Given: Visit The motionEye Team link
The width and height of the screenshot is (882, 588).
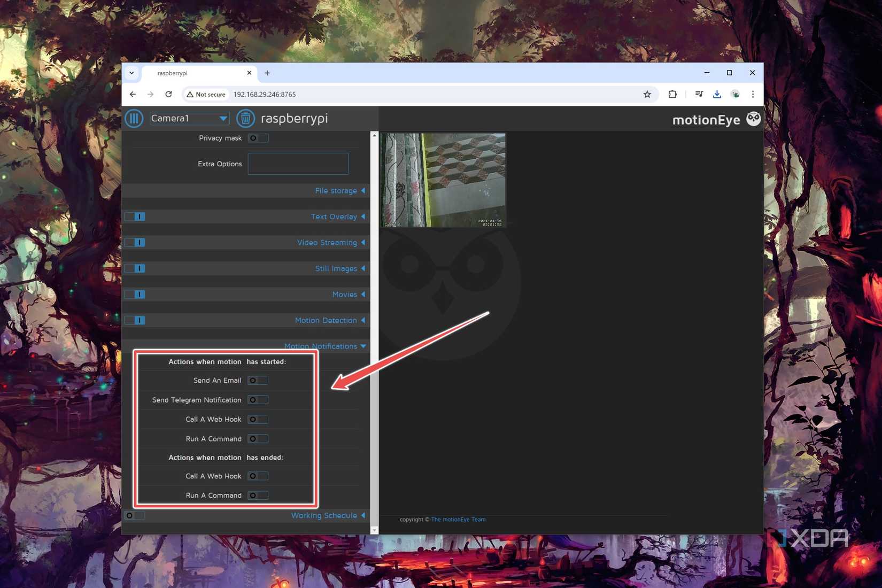Looking at the screenshot, I should [x=458, y=519].
